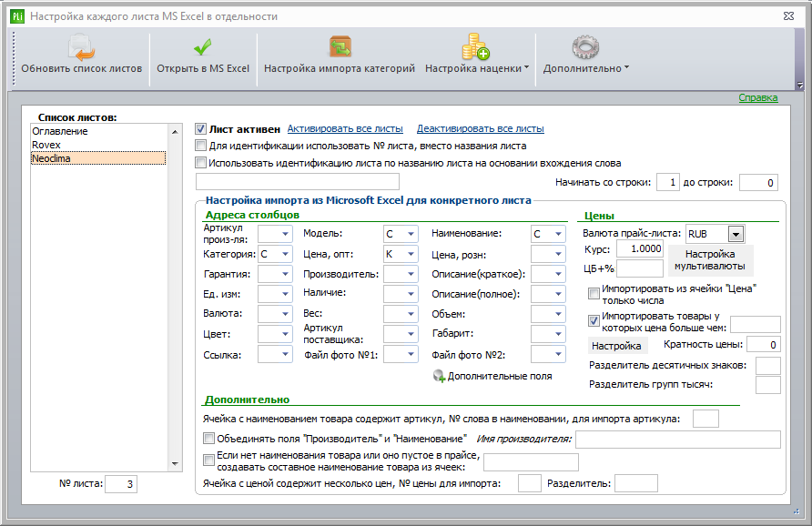
Task: Toggle Объединять поля Производитель и Наименование checkbox
Action: point(208,439)
